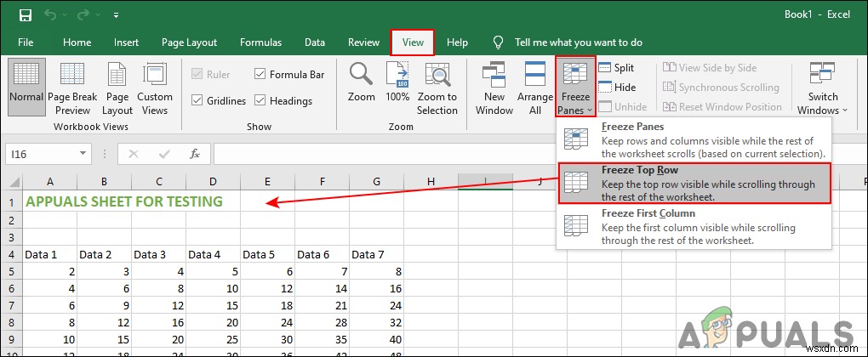Click Arrange All windows
The width and height of the screenshot is (868, 357).
pos(534,88)
